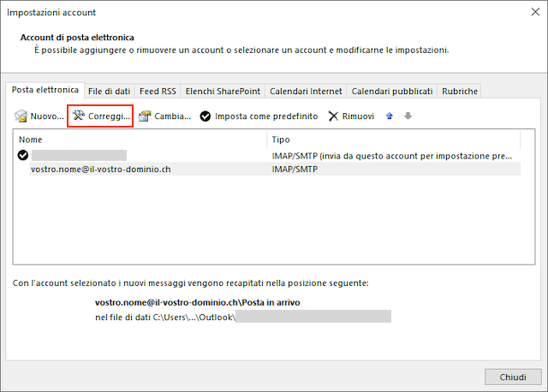Click the Rimuovi button label
The width and height of the screenshot is (548, 392).
358,116
